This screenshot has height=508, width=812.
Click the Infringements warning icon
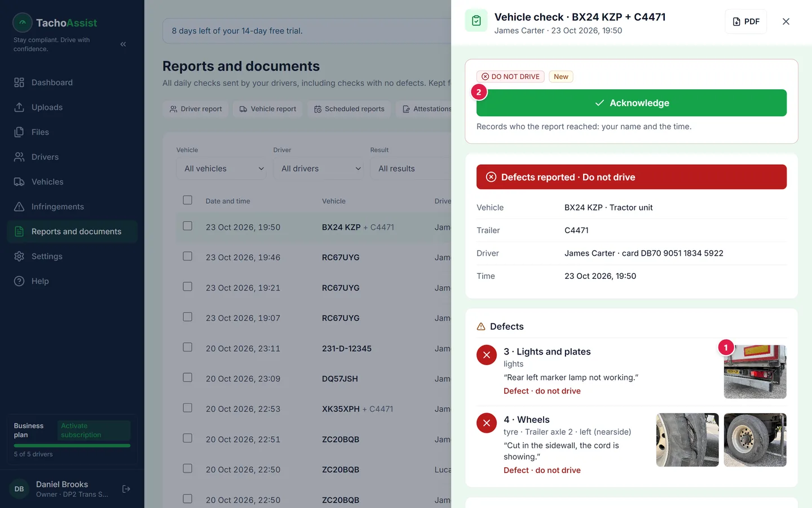[19, 207]
